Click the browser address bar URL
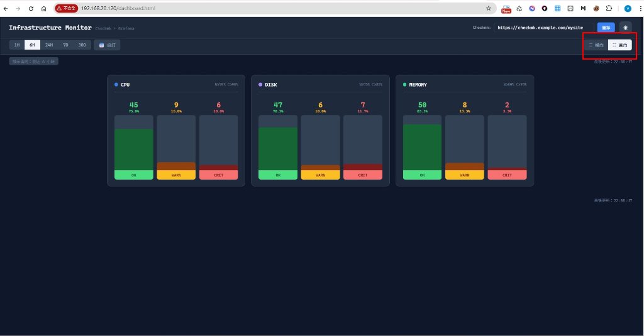Screen dimensions: 644x336 pyautogui.click(x=118, y=8)
